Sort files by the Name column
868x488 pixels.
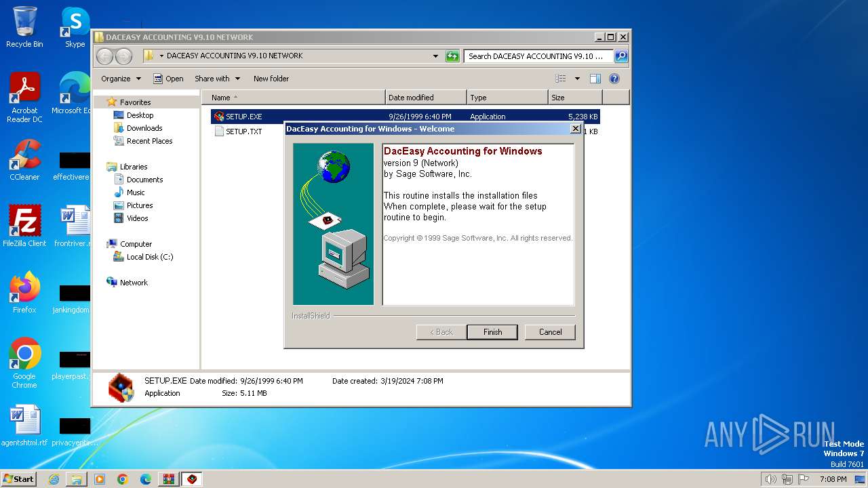click(x=293, y=98)
